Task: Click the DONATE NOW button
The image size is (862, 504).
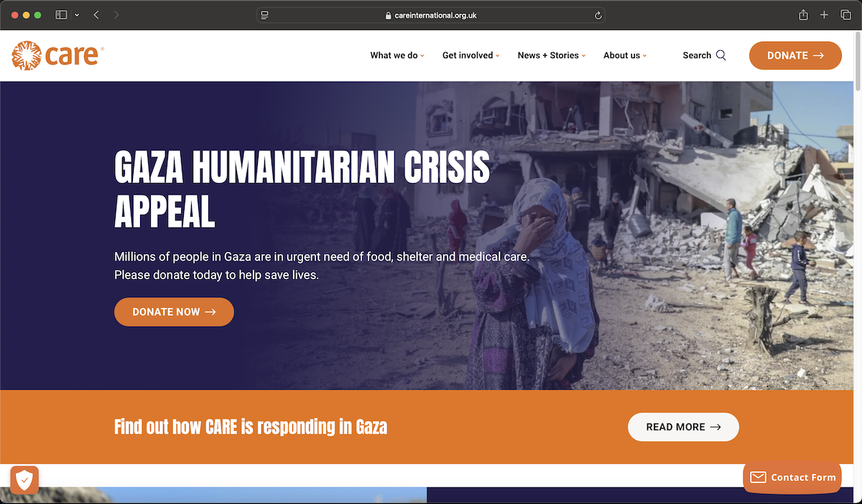Action: tap(174, 312)
